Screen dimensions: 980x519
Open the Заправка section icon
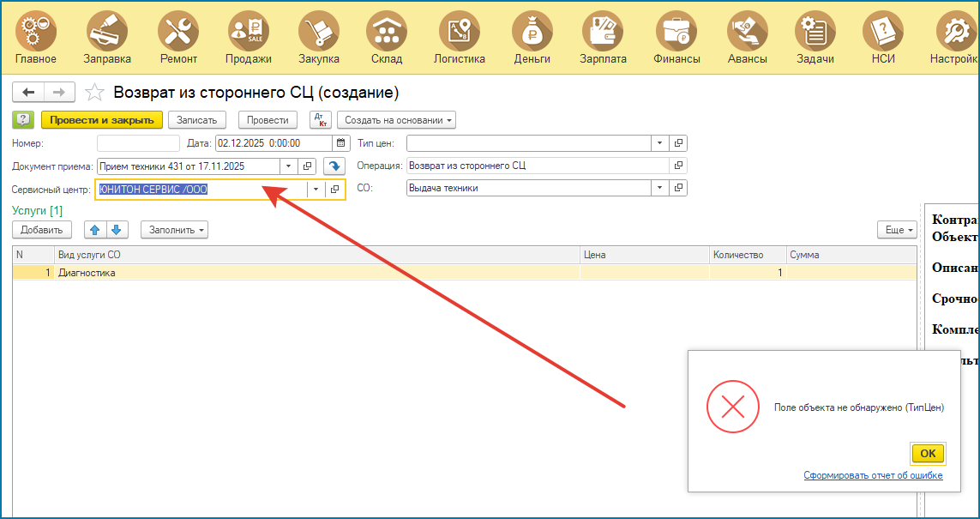[107, 31]
